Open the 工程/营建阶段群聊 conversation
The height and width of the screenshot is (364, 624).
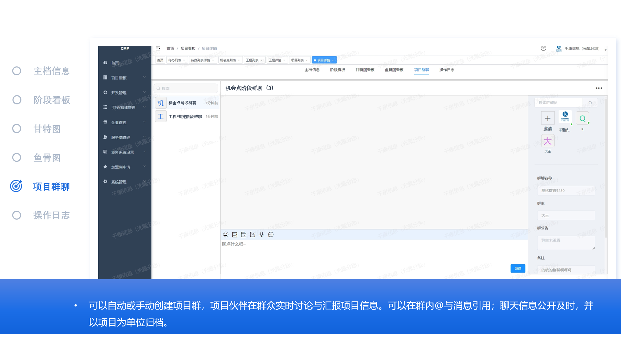tap(188, 117)
